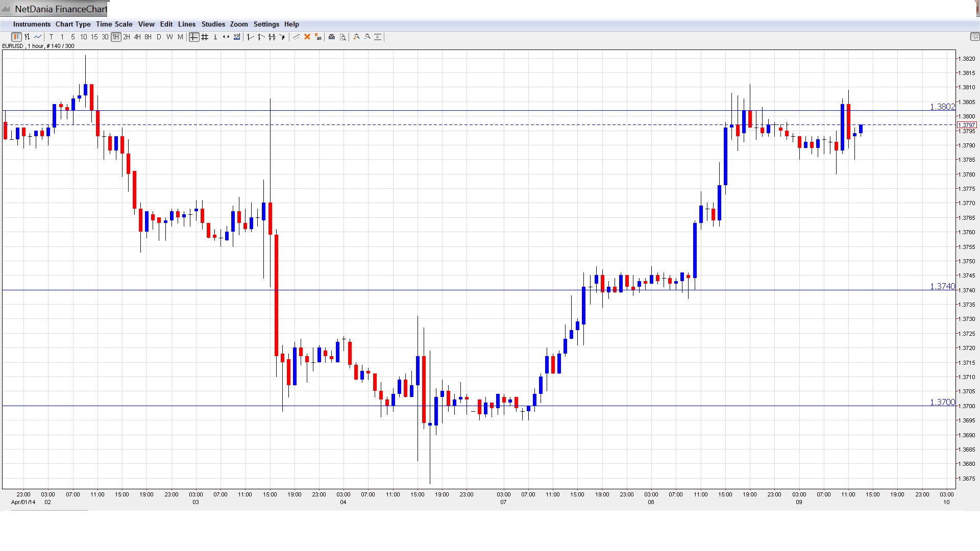Click the delete line red X icon
This screenshot has width=980, height=551.
click(307, 37)
